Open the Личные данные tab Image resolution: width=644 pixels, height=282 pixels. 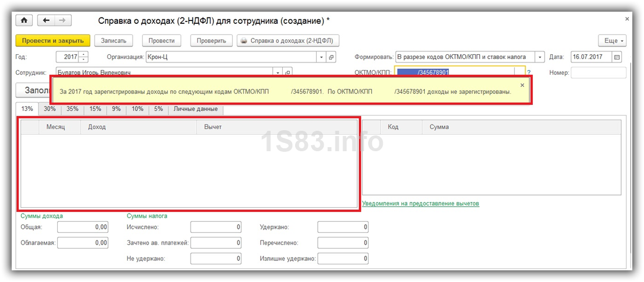click(196, 109)
